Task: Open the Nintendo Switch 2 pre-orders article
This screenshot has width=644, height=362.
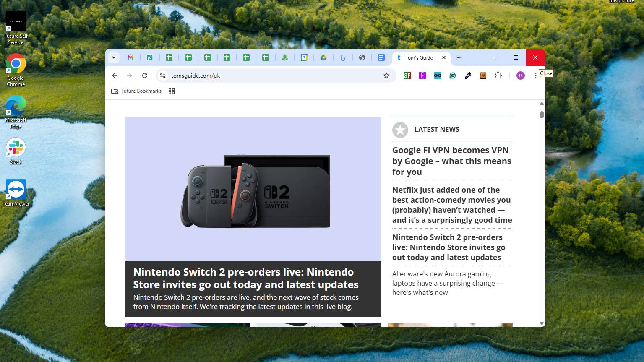Action: click(245, 278)
